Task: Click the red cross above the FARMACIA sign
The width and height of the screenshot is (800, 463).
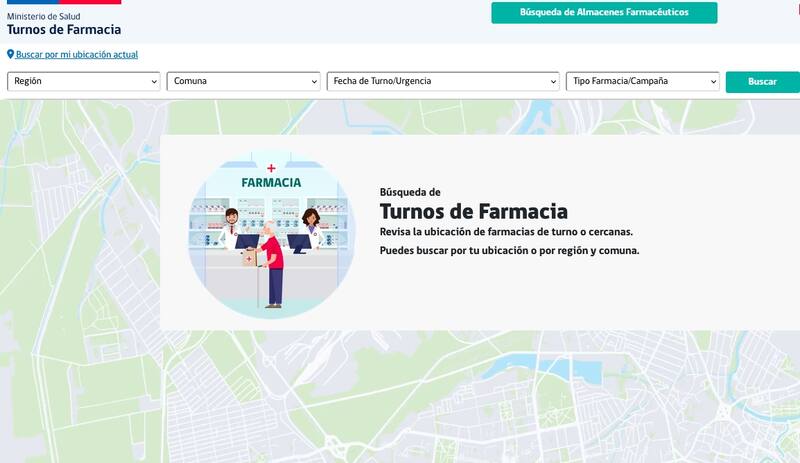Action: click(270, 169)
